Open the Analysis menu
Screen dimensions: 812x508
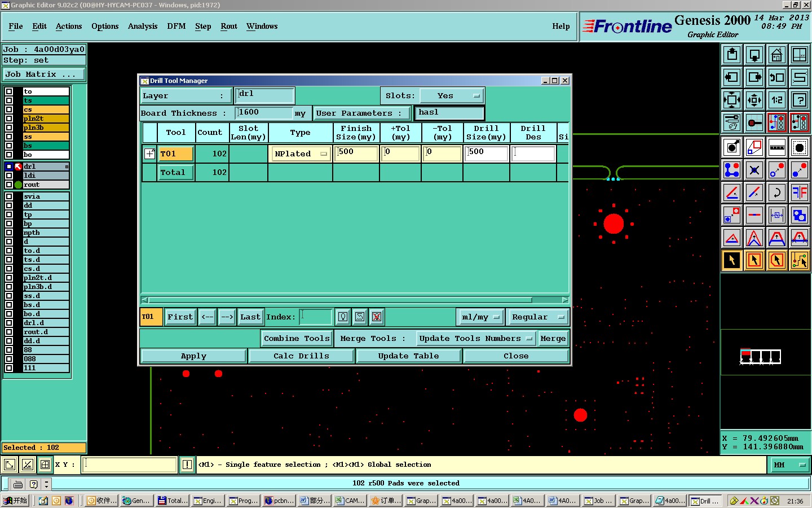143,26
